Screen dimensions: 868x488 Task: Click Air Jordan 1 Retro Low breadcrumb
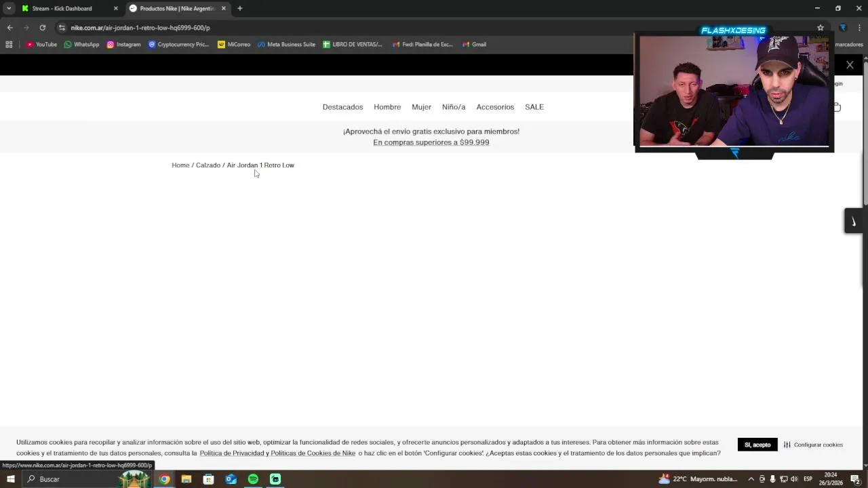click(260, 165)
